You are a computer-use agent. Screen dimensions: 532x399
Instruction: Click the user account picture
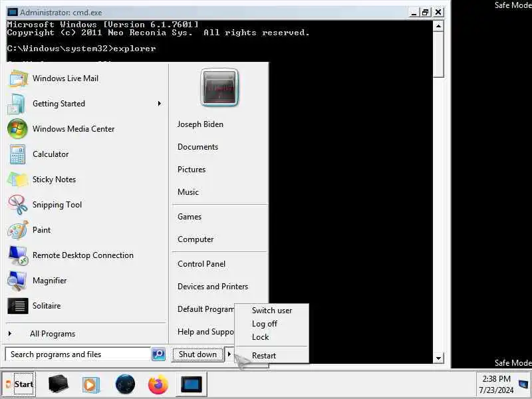[219, 87]
